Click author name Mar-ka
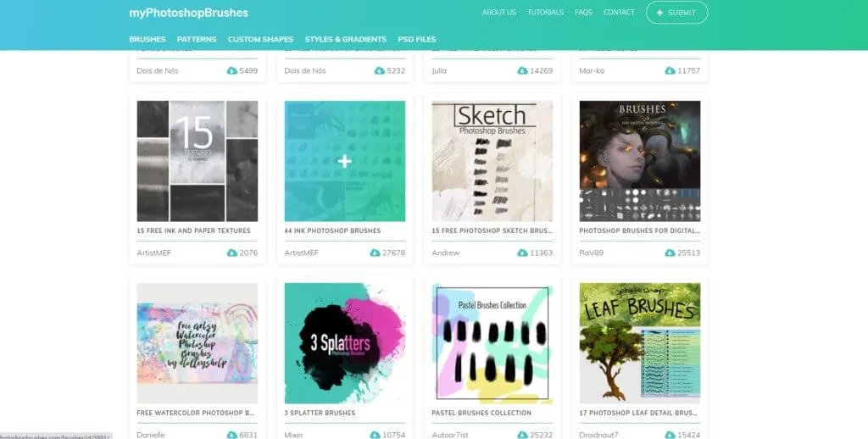This screenshot has height=439, width=868. coord(592,71)
